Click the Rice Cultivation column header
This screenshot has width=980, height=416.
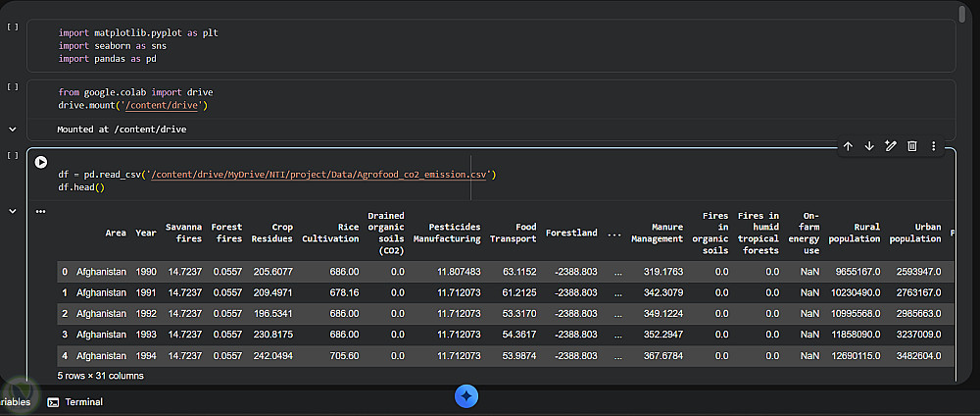click(x=330, y=233)
